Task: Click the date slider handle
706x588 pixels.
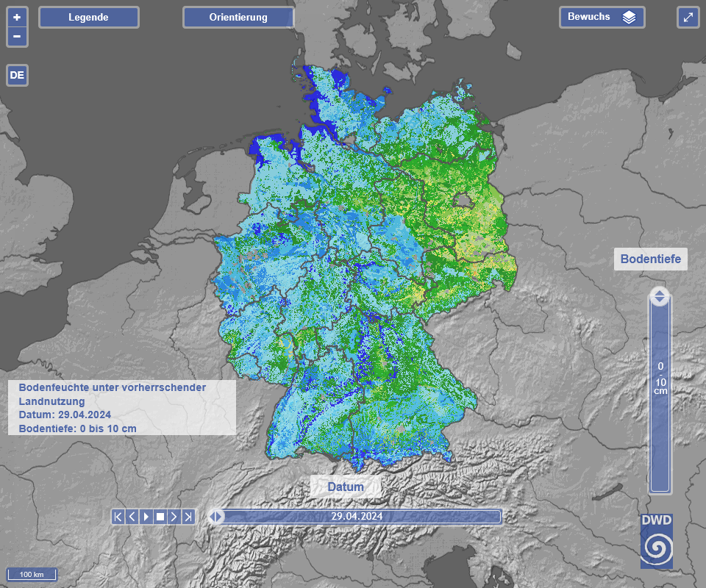Action: point(216,517)
